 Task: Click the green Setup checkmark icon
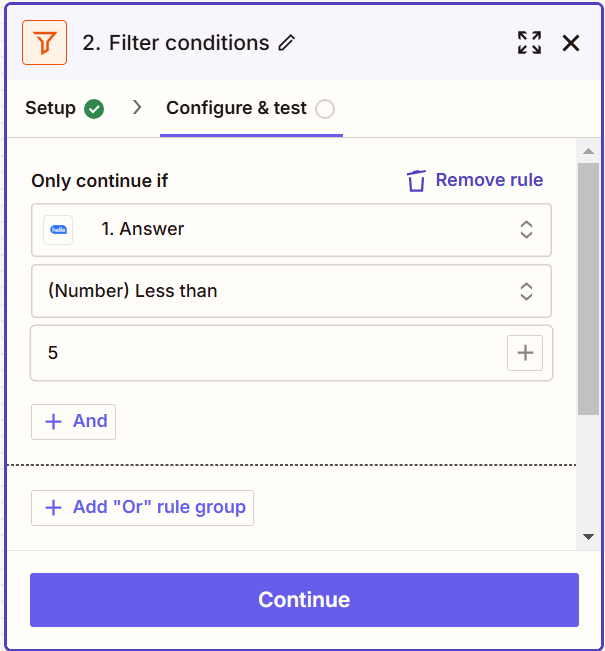tap(94, 108)
